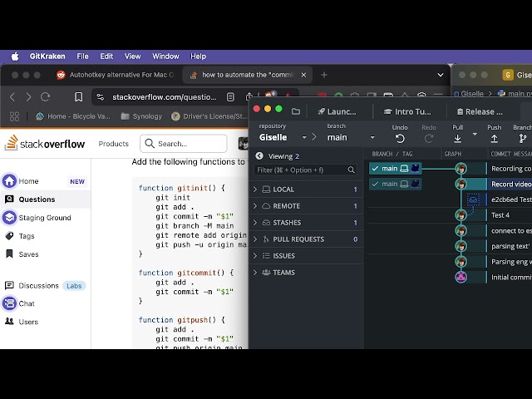Open the GitKraken app menu

[47, 57]
